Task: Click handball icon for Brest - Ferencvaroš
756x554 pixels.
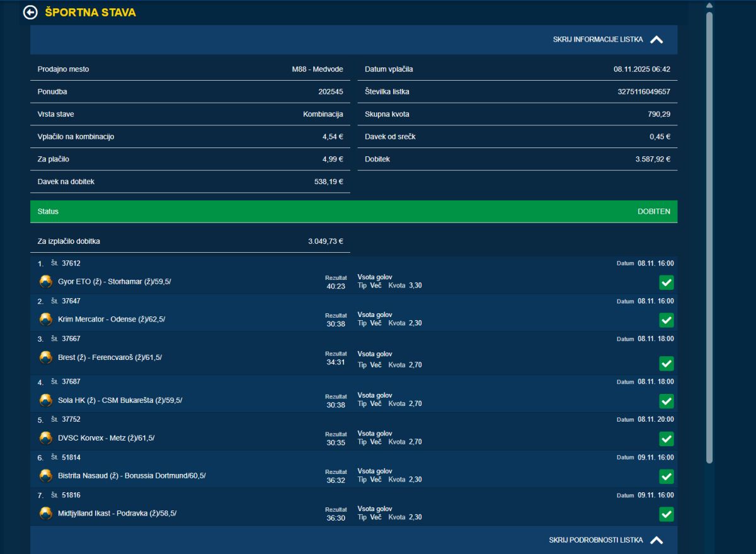Action: click(46, 357)
